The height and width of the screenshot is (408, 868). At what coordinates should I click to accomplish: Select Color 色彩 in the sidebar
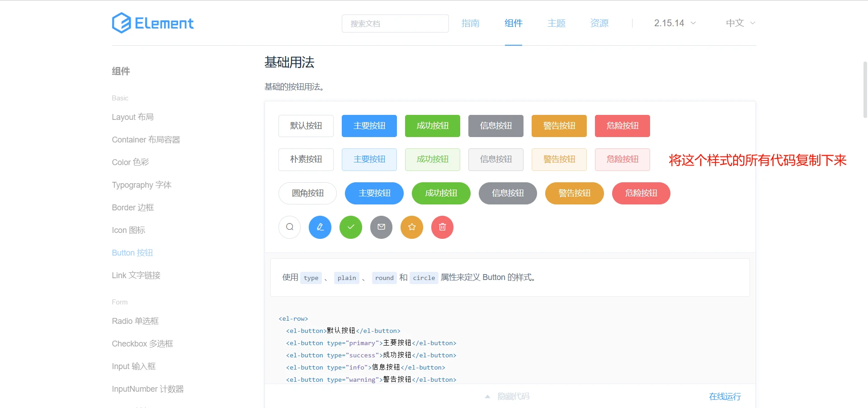tap(130, 162)
